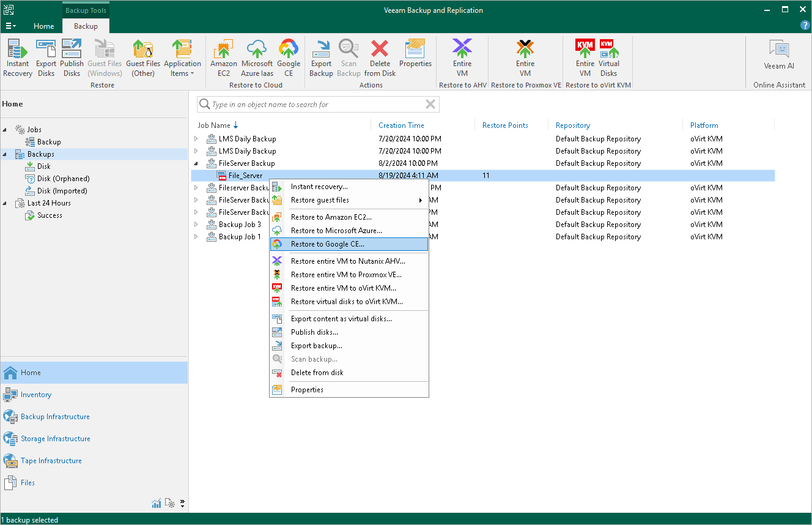Open the Backup Infrastructure view
The image size is (812, 525).
tap(94, 417)
